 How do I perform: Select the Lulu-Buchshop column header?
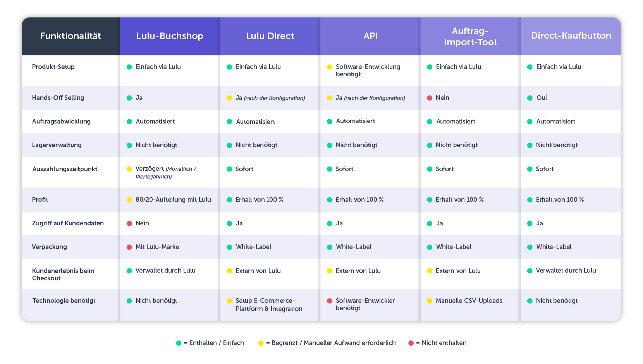[170, 36]
